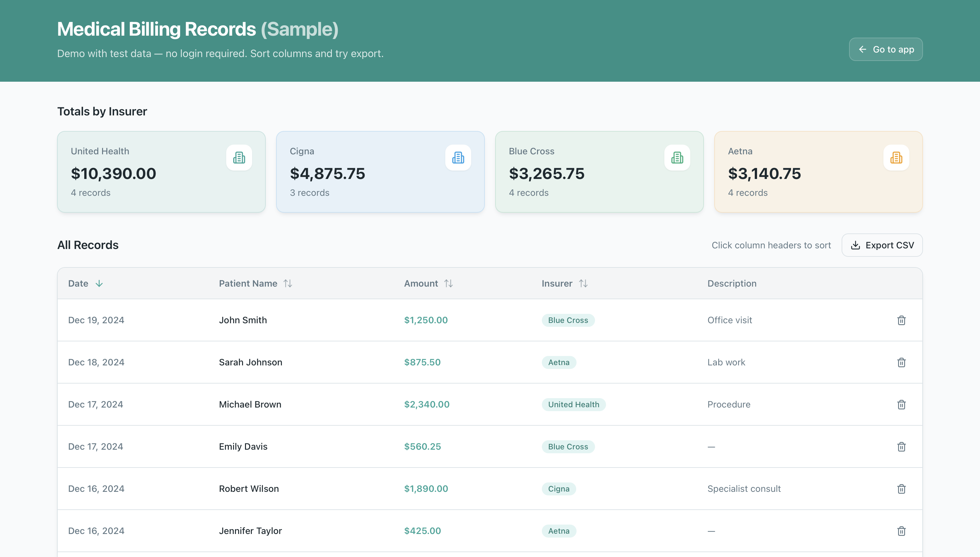
Task: Delete Jennifer Taylor's record with trash icon
Action: (x=901, y=531)
